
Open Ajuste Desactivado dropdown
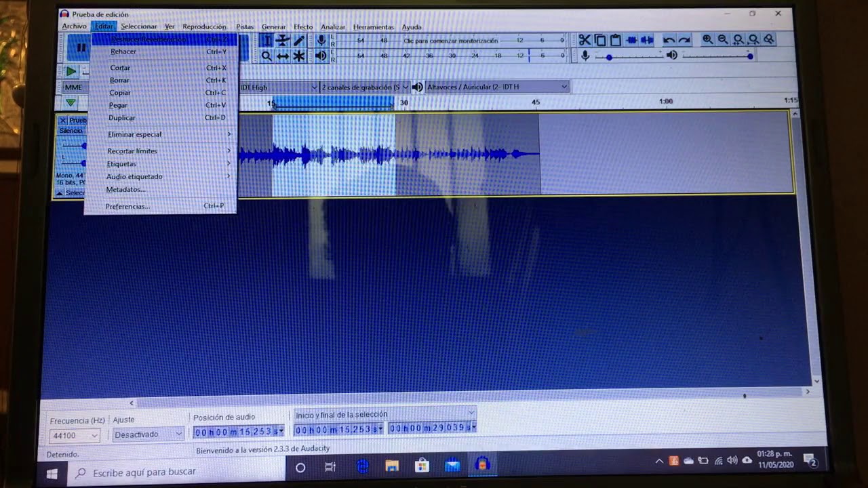(148, 434)
